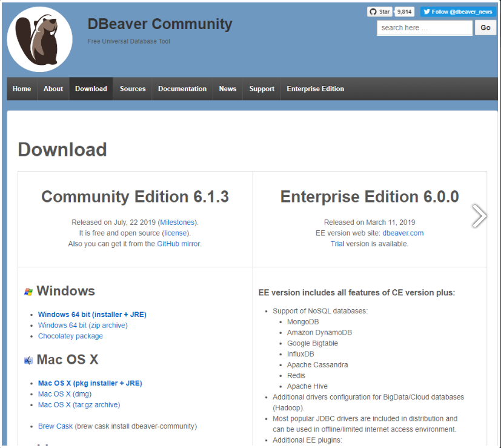Click the Windows logo icon

click(28, 292)
